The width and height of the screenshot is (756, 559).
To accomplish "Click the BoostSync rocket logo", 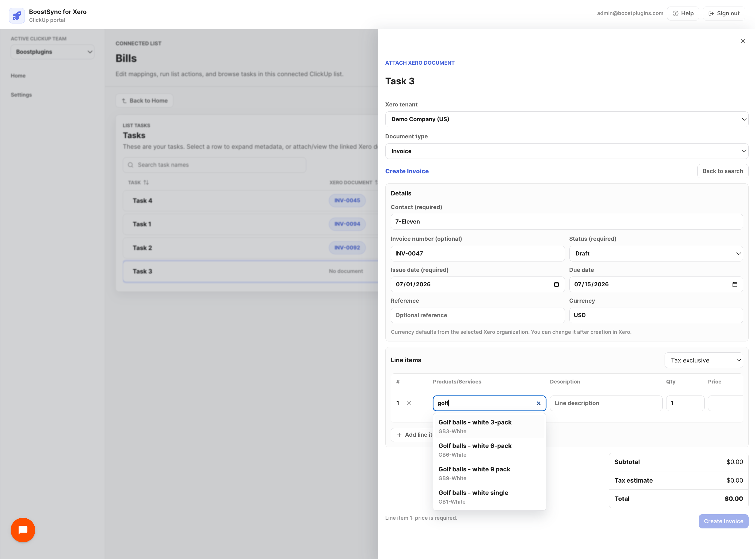I will coord(17,16).
